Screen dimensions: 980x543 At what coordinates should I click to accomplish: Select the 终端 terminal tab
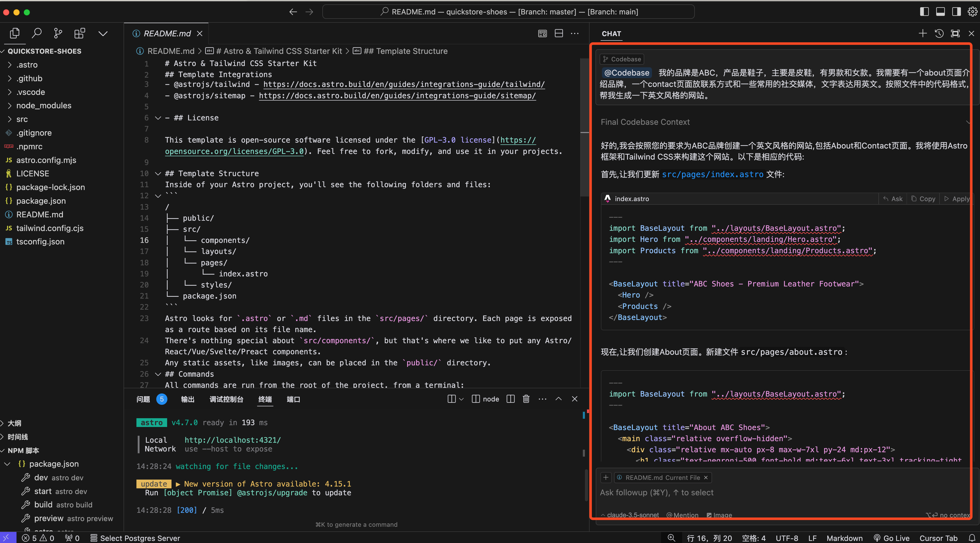(265, 399)
